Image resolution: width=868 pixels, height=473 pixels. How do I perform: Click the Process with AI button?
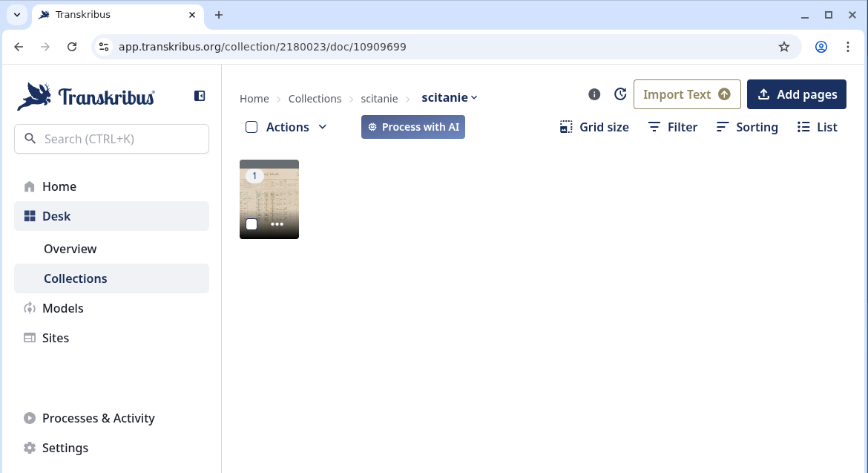(413, 127)
